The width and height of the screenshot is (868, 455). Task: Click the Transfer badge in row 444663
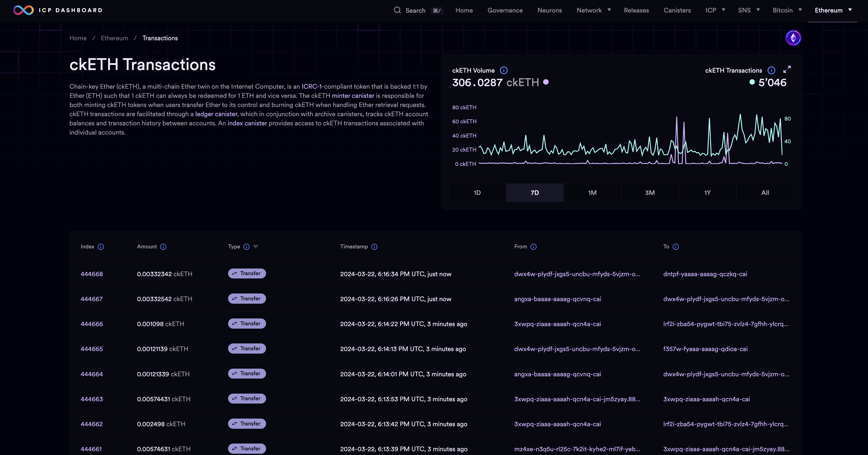(x=247, y=398)
